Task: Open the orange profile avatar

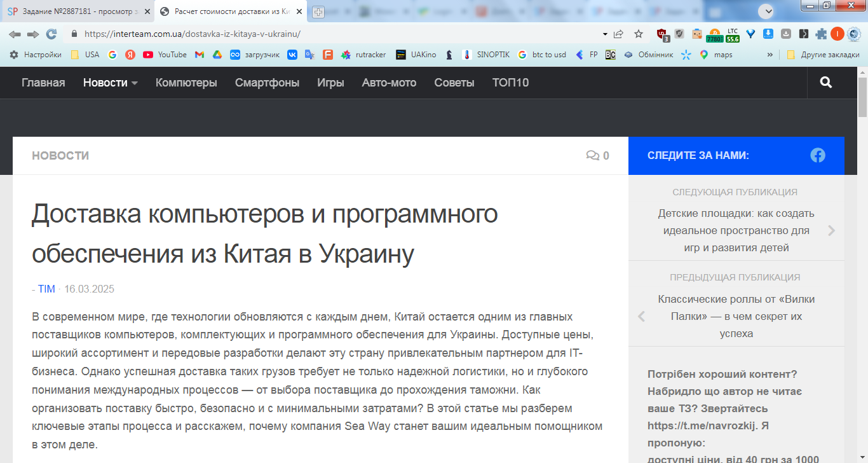Action: (x=837, y=34)
